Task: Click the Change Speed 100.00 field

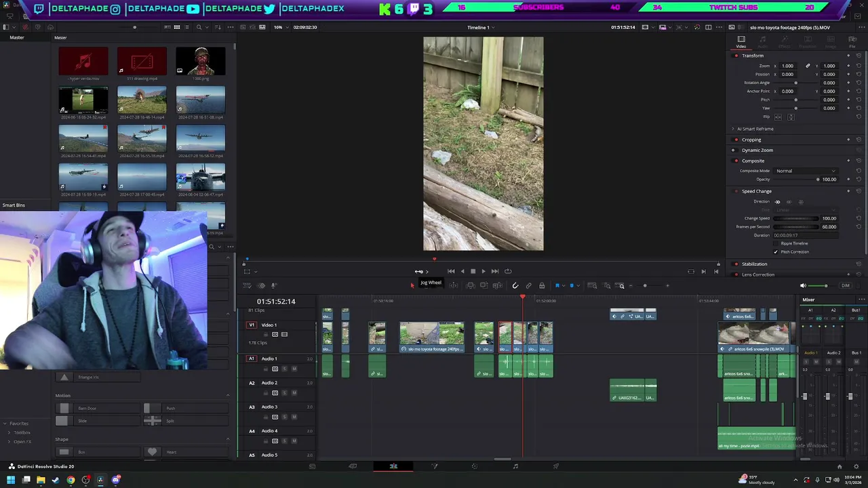Action: coord(829,218)
